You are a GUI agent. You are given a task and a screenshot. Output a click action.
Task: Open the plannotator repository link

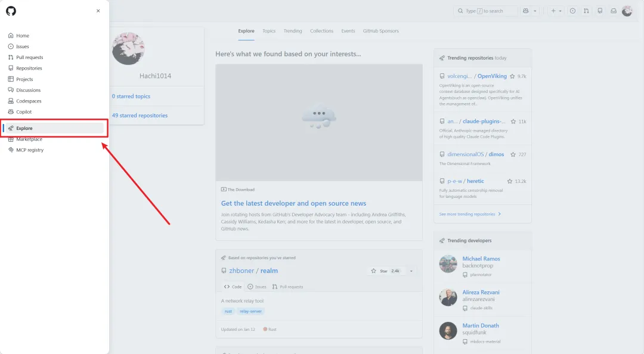point(481,275)
